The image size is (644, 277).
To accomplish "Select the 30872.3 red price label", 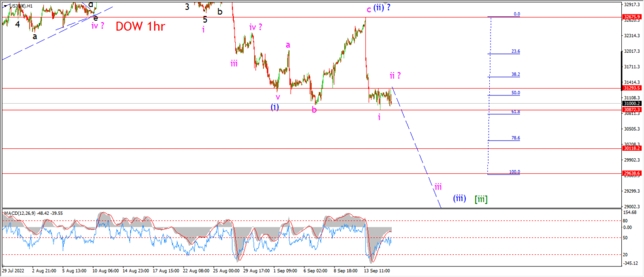I will click(632, 110).
